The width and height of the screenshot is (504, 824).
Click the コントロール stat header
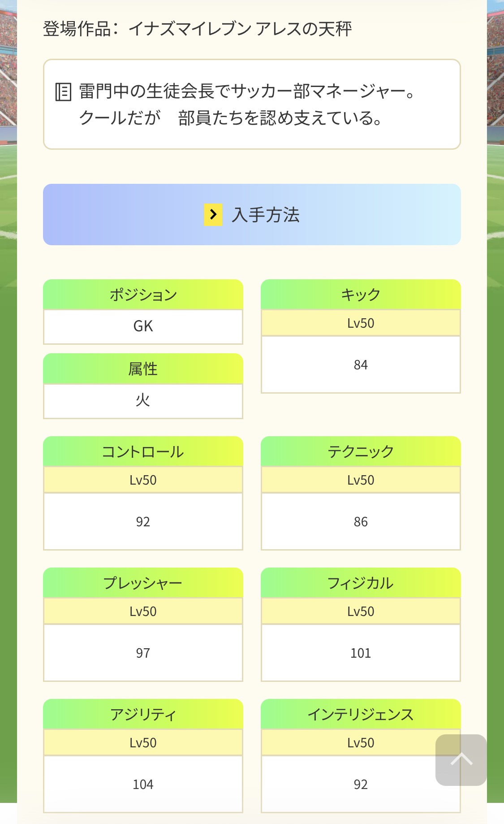tap(143, 451)
